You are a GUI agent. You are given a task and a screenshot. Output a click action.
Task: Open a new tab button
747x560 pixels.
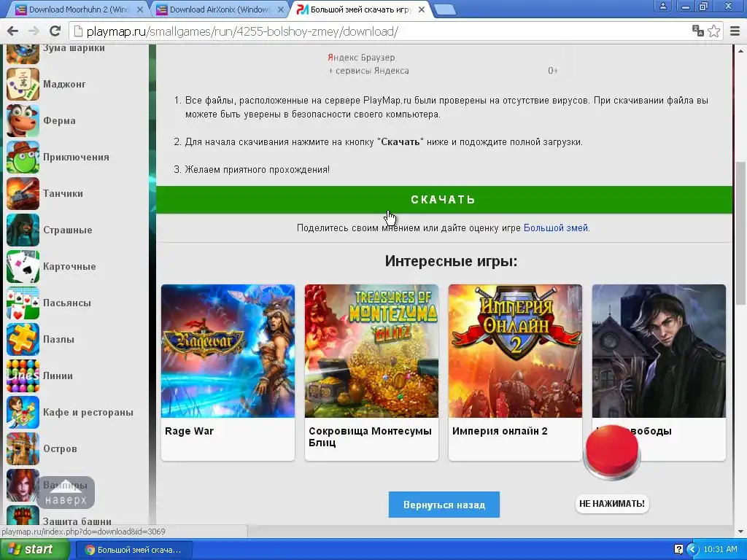point(445,9)
